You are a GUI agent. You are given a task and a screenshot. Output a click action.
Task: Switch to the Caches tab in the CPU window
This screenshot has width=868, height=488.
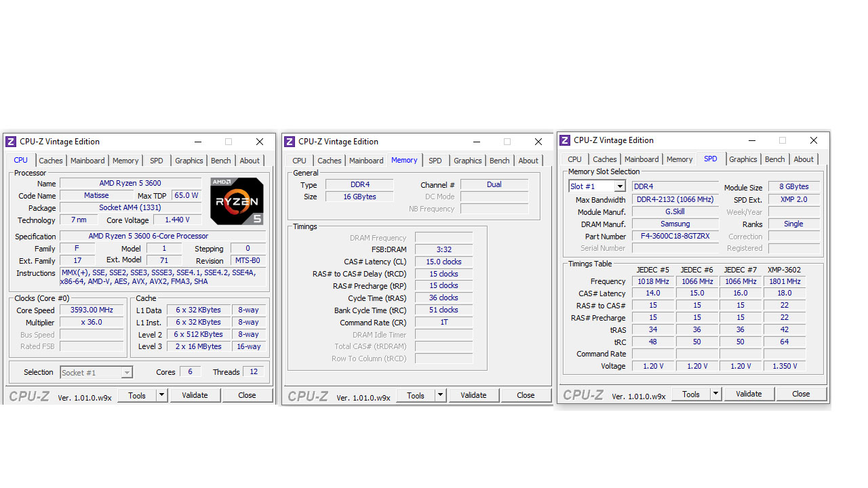(x=50, y=160)
